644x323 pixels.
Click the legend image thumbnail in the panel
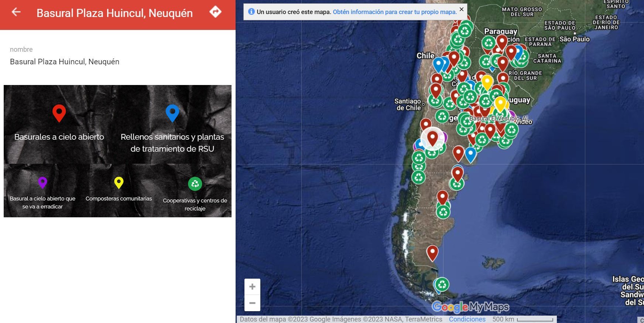coord(117,151)
